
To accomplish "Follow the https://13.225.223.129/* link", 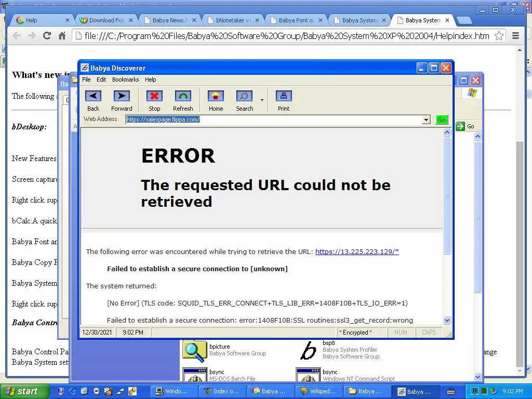I will point(357,252).
